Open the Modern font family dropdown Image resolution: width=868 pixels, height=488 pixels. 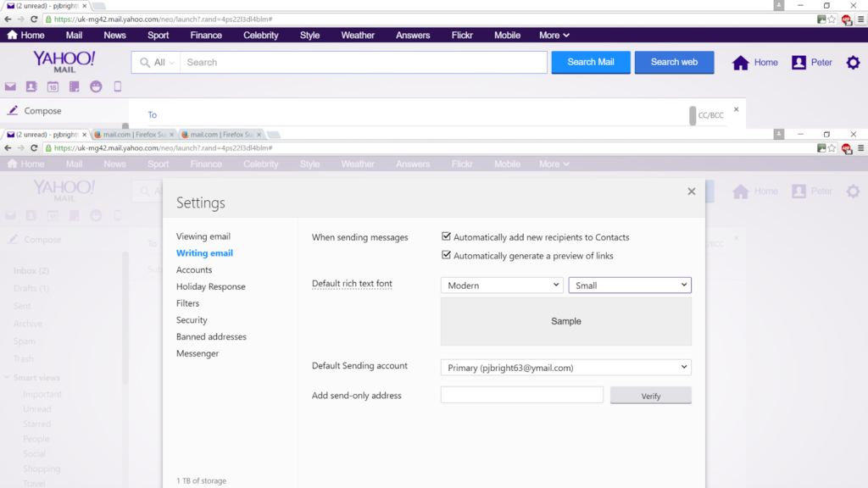click(502, 286)
